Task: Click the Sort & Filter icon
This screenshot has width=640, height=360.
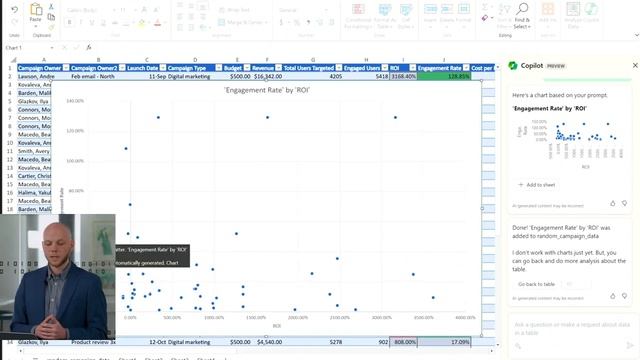Action: (x=504, y=9)
